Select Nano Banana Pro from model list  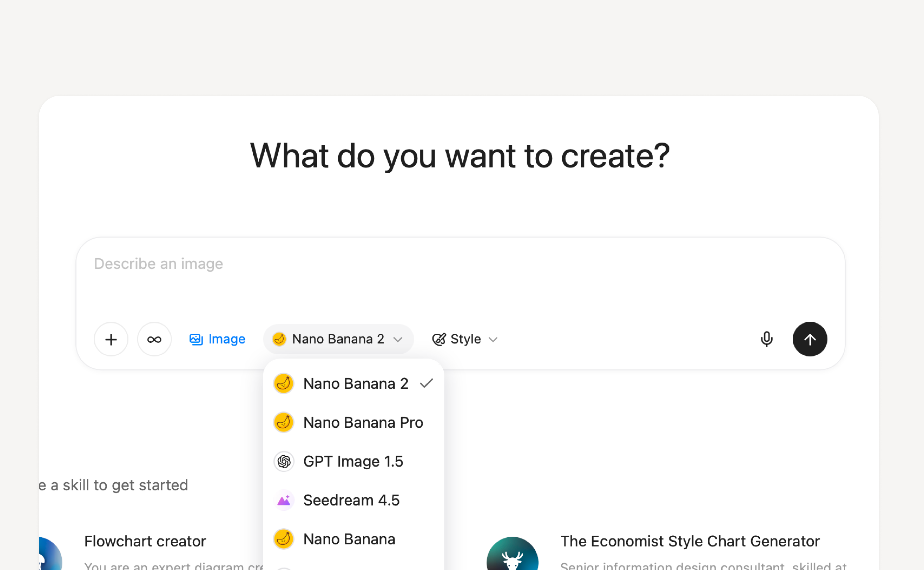363,423
